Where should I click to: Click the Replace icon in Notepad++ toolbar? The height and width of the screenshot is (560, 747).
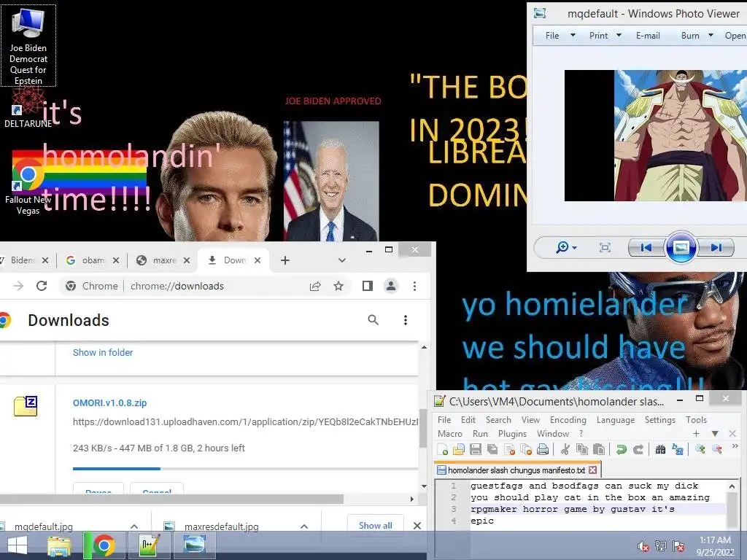tap(678, 449)
